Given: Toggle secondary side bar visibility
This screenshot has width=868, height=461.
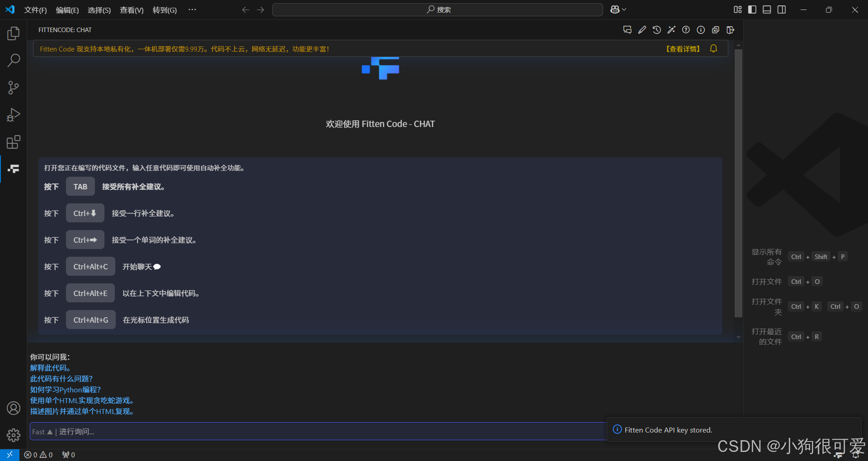Looking at the screenshot, I should tap(782, 9).
